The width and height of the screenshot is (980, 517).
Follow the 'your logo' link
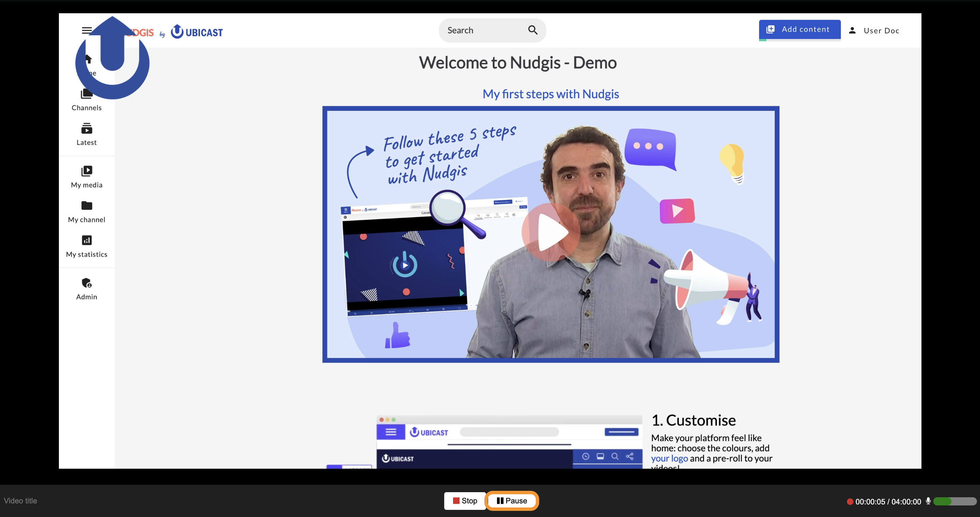point(669,458)
